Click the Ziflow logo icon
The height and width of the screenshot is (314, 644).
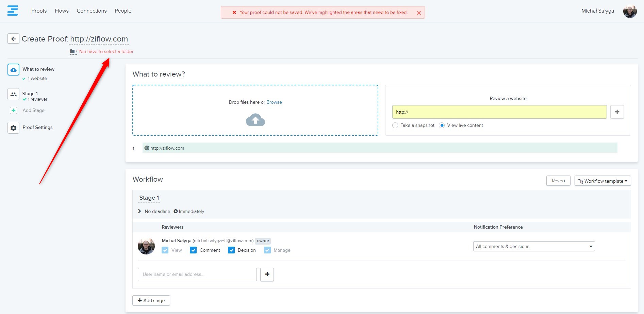pyautogui.click(x=13, y=11)
